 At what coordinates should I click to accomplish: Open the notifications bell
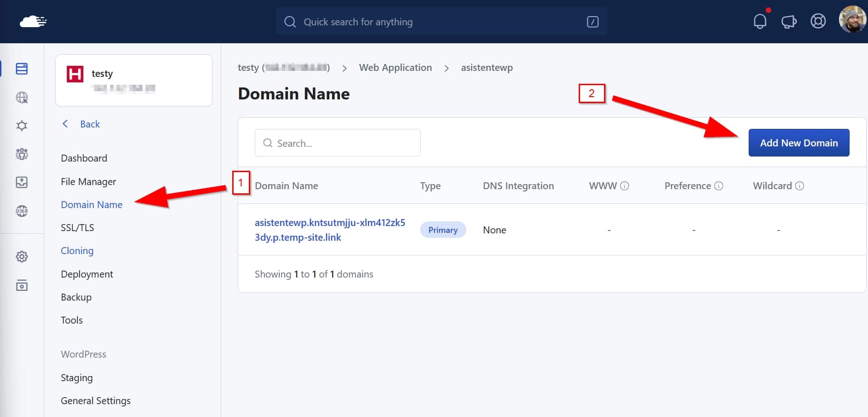760,21
